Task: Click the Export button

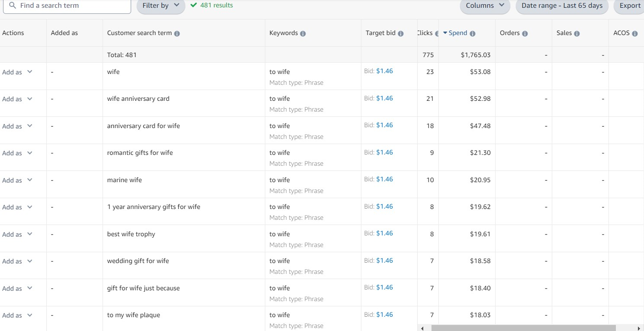Action: [630, 6]
